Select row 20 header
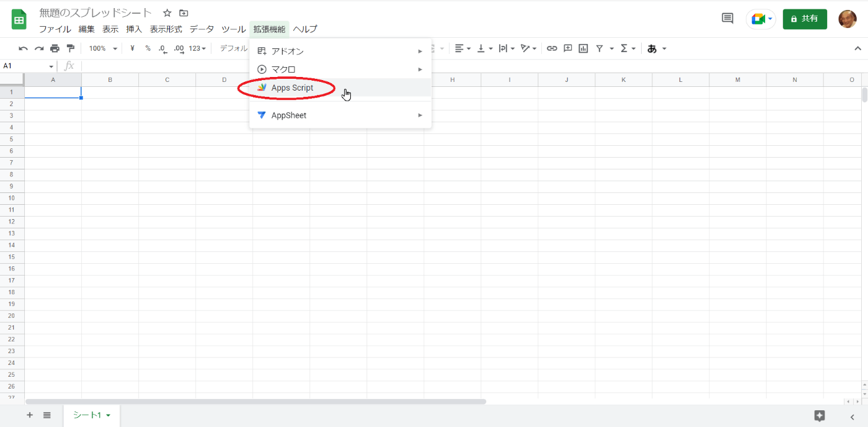Viewport: 868px width, 427px height. 12,315
